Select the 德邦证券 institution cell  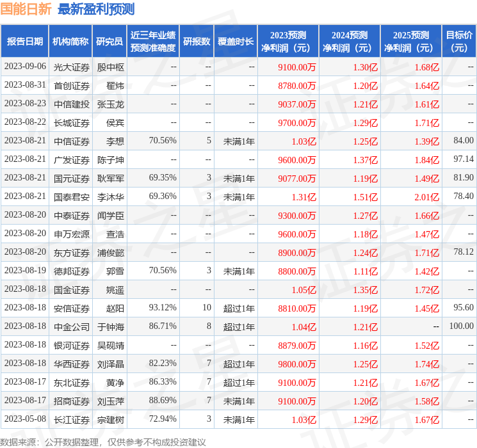pyautogui.click(x=72, y=271)
